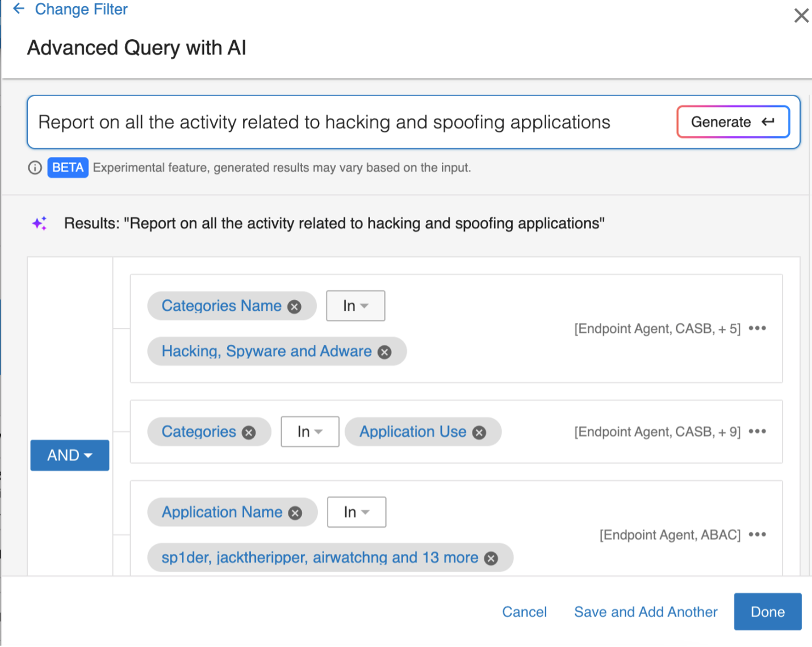
Task: Click Save and Add Another
Action: [x=646, y=612]
